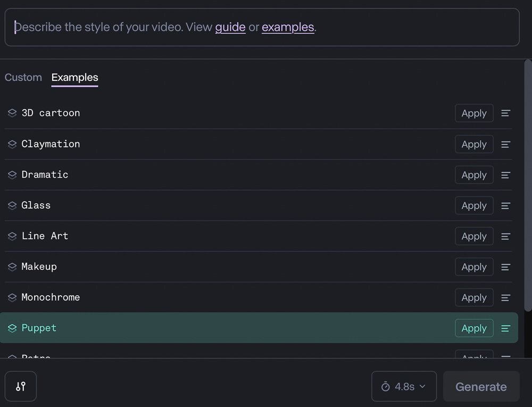
Task: Open details icon for 3D cartoon style
Action: [x=506, y=113]
